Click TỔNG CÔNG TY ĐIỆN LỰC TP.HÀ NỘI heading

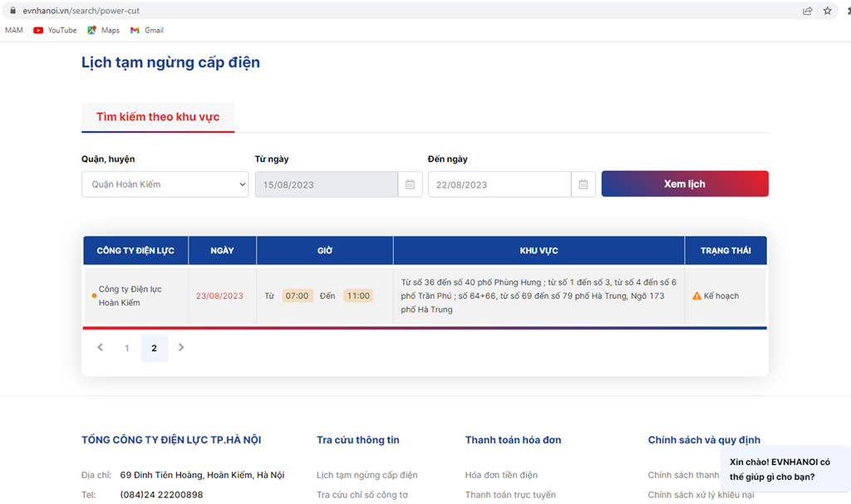pos(171,440)
